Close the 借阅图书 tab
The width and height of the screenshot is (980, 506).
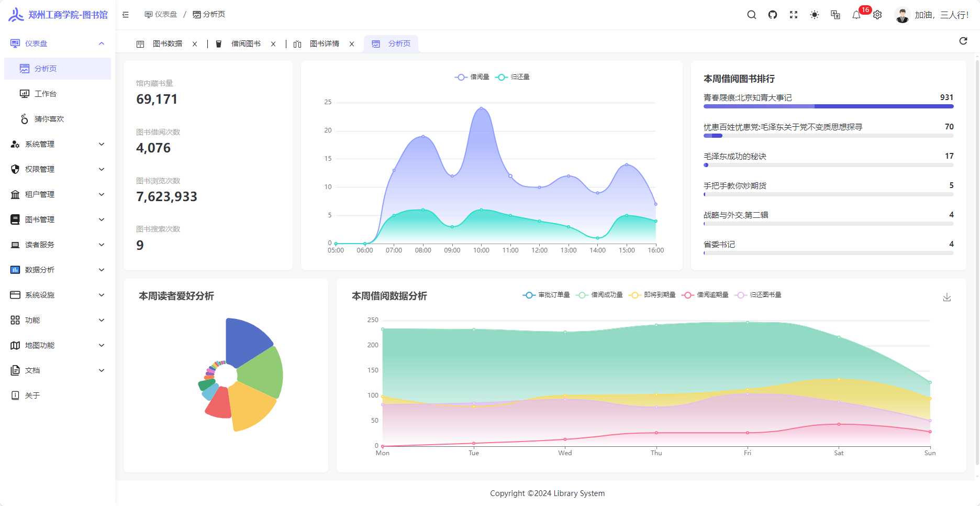pos(273,44)
